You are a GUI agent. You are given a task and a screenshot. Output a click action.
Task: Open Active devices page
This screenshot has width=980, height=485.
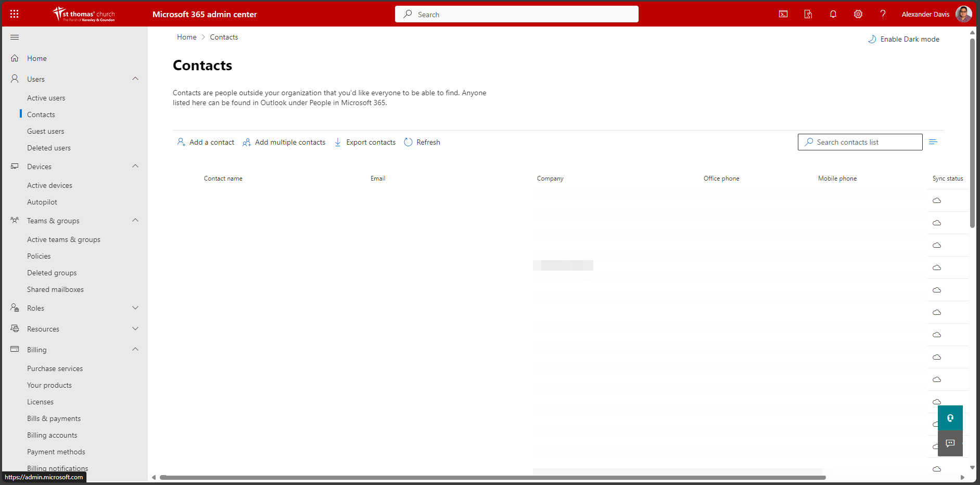[x=50, y=185]
